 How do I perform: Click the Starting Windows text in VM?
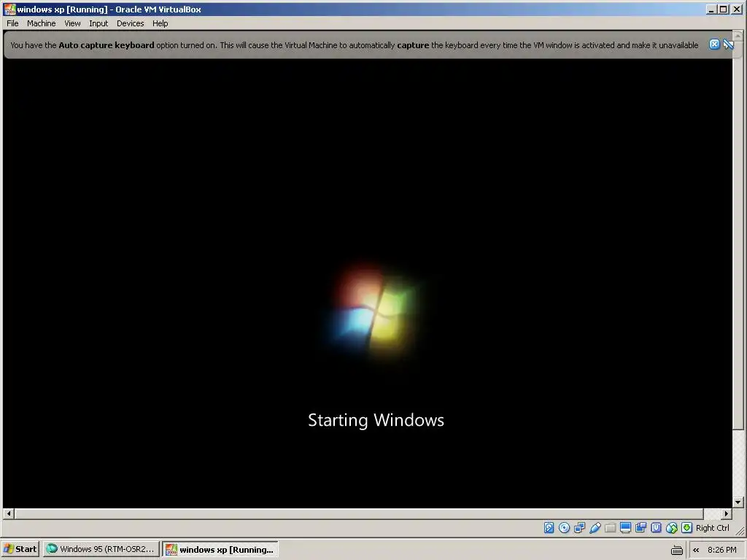pos(376,420)
